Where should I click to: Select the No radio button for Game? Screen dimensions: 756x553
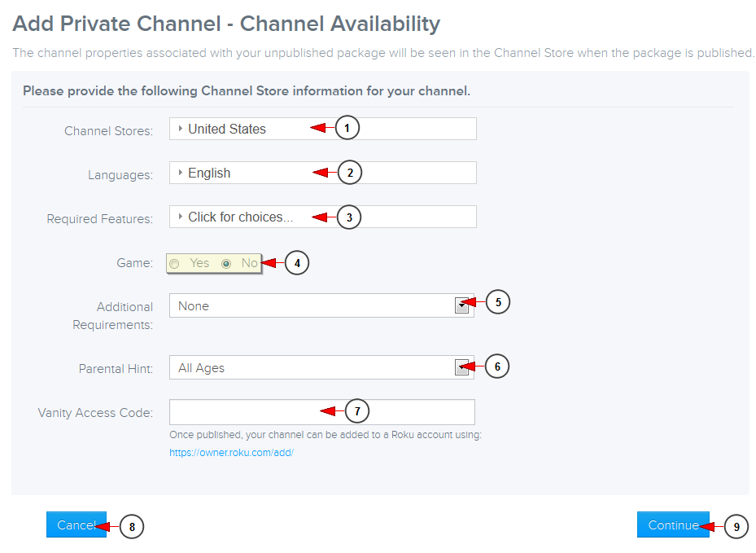pyautogui.click(x=226, y=263)
